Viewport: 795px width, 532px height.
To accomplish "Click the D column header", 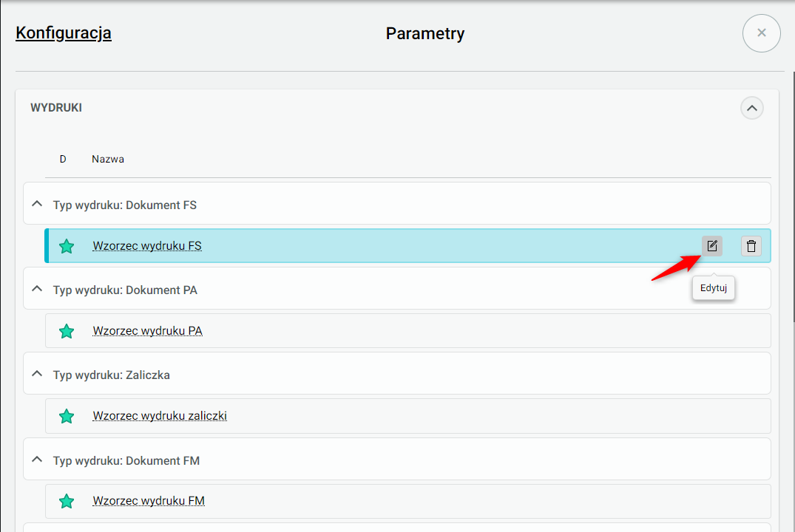I will [x=63, y=159].
